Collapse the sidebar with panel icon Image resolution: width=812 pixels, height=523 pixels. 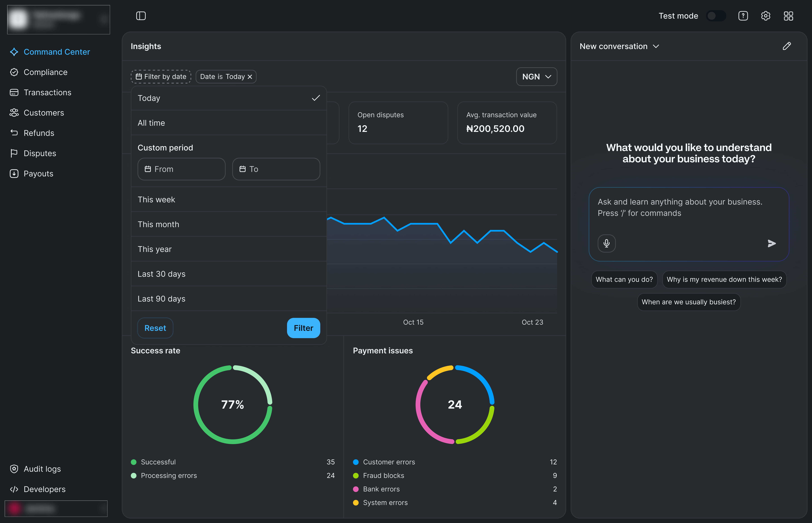point(141,16)
